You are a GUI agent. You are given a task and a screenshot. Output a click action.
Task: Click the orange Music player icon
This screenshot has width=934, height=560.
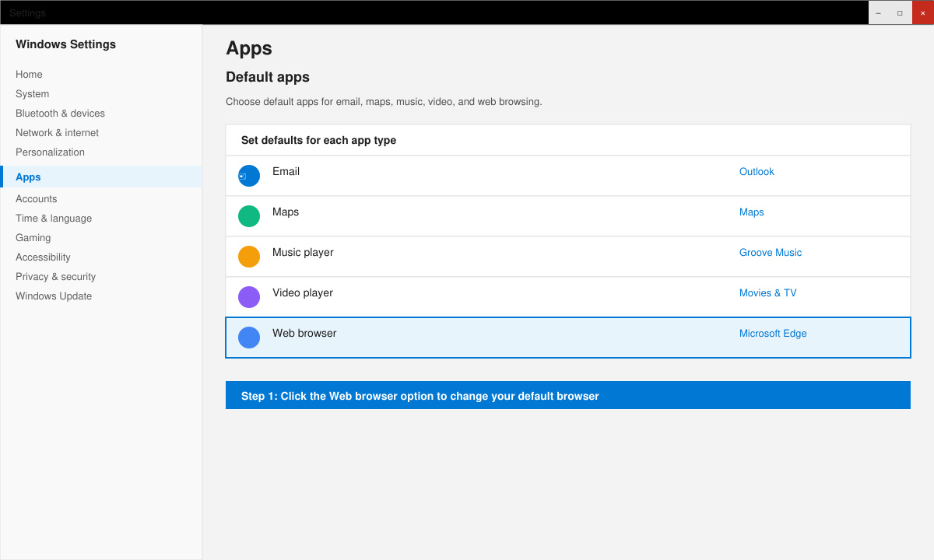[249, 257]
